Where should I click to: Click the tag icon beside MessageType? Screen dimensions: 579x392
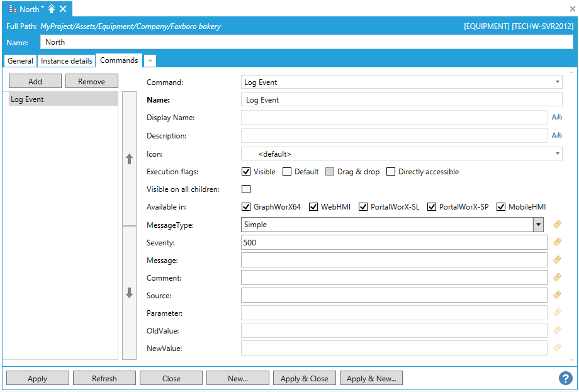(556, 225)
